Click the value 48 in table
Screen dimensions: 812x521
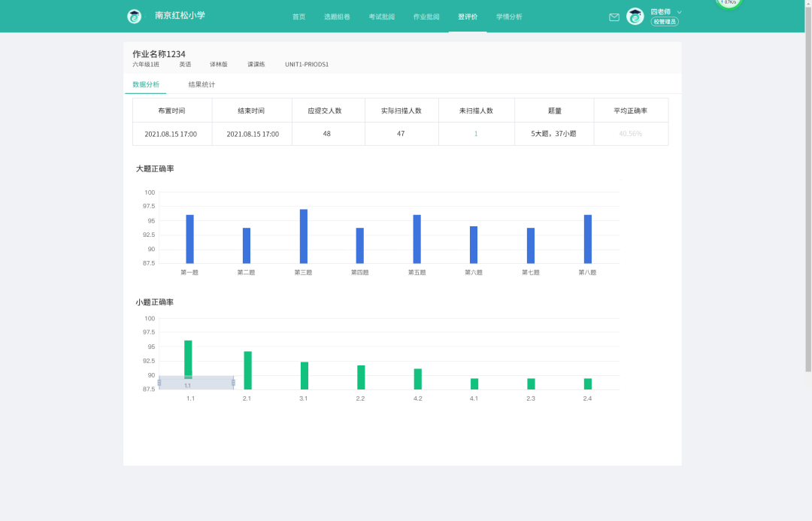pos(327,134)
